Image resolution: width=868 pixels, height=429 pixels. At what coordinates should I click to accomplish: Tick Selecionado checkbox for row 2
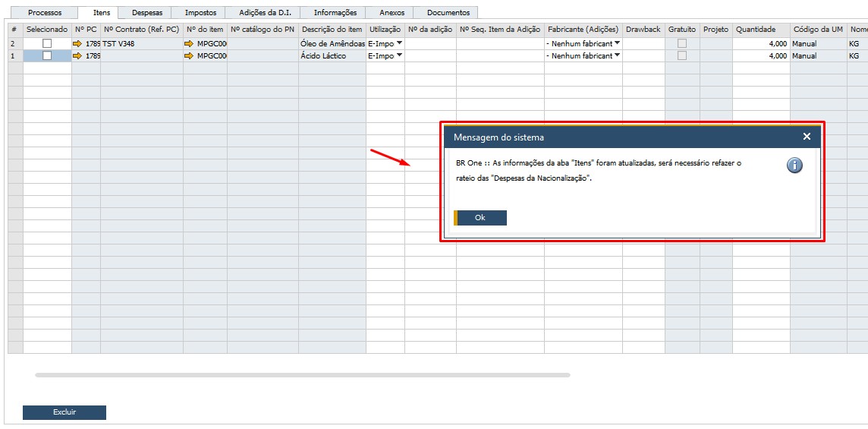(x=47, y=43)
